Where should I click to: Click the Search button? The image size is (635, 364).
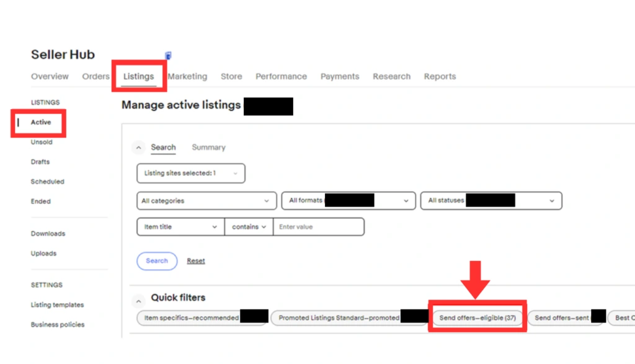click(x=157, y=261)
